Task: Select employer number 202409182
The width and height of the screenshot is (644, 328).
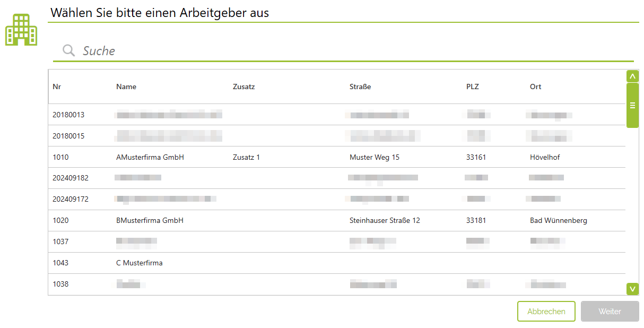Action: click(x=71, y=178)
